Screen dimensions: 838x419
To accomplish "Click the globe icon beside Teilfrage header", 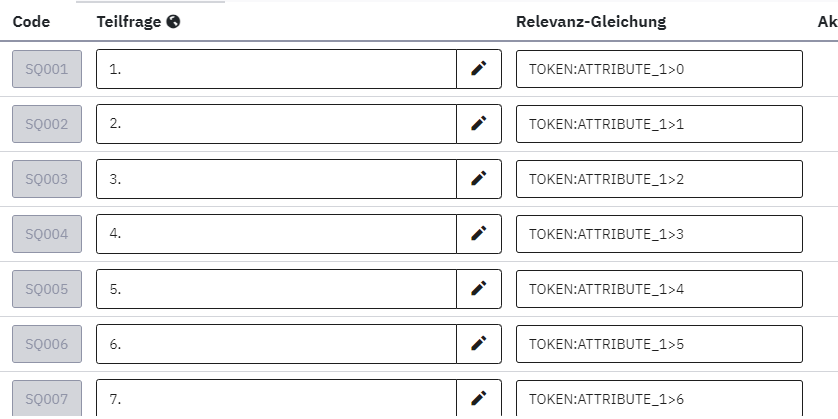I will (174, 21).
